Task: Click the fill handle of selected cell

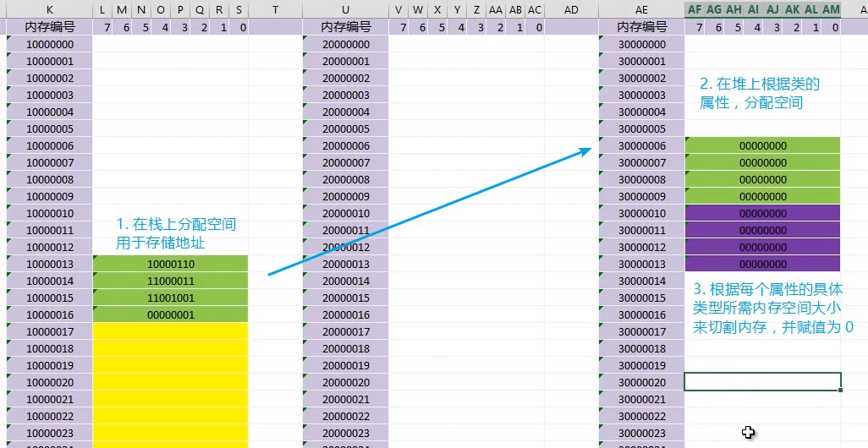Action: 840,390
